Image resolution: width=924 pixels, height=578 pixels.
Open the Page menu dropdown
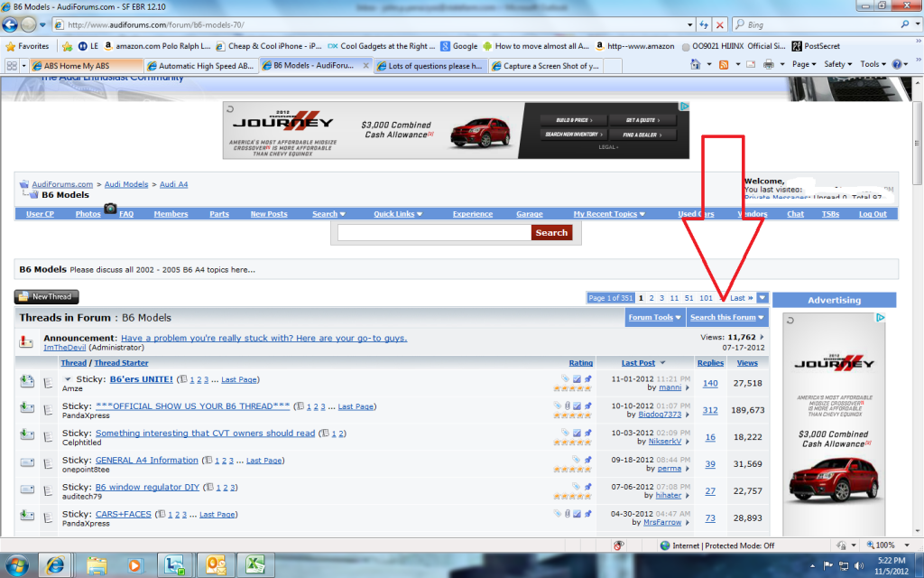tap(804, 64)
